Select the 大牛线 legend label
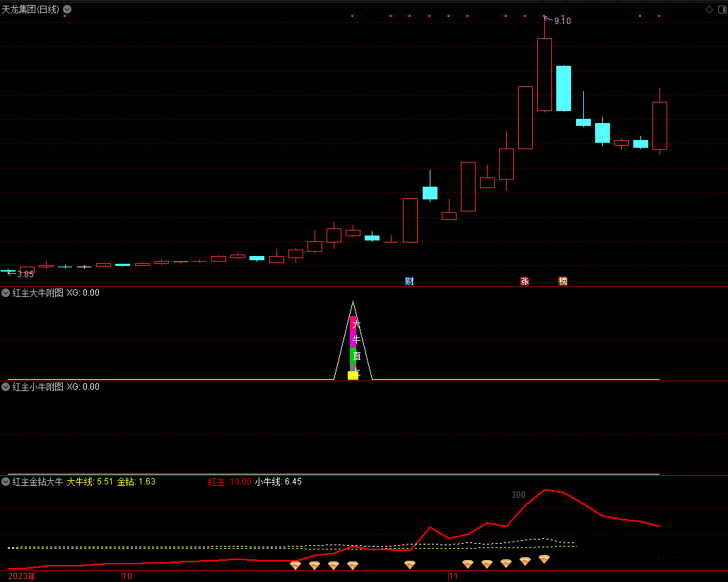Viewport: 728px width, 582px height. [x=80, y=482]
